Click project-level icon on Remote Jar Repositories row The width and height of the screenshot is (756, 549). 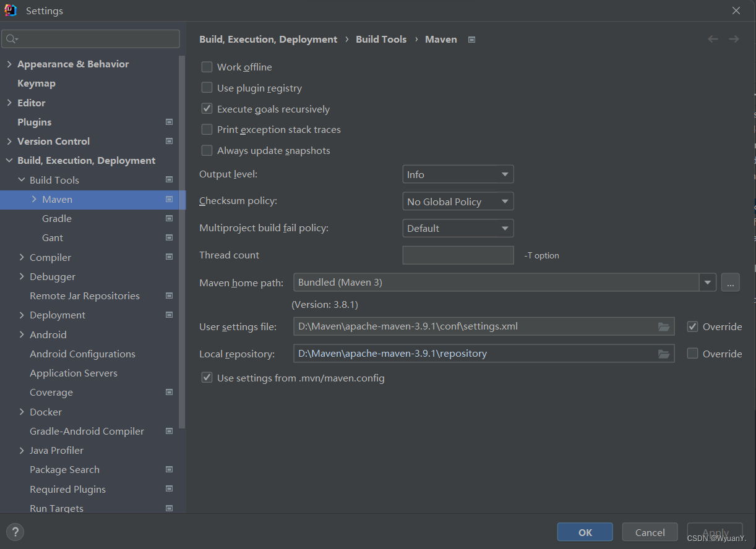[x=169, y=296]
